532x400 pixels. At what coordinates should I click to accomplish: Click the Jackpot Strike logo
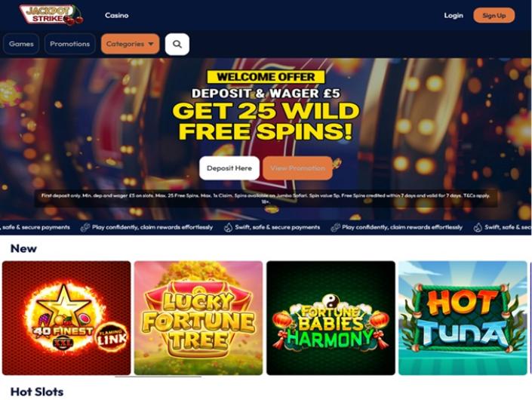[x=51, y=15]
